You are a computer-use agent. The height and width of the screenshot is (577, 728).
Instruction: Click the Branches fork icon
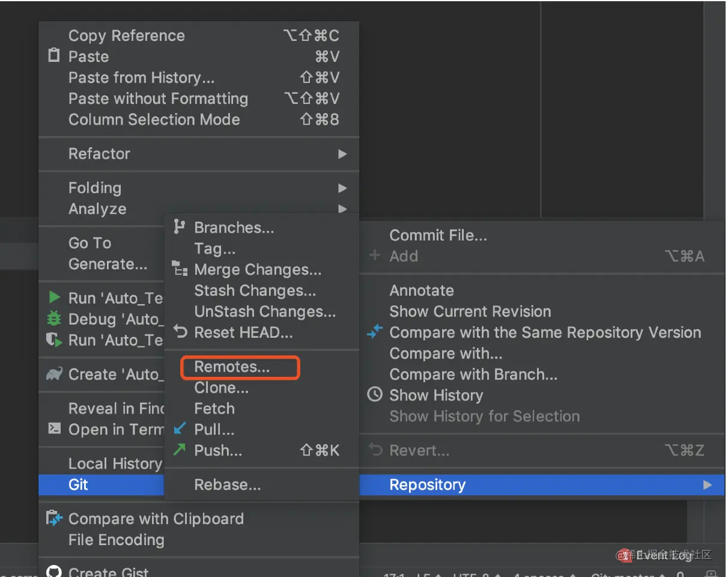179,227
